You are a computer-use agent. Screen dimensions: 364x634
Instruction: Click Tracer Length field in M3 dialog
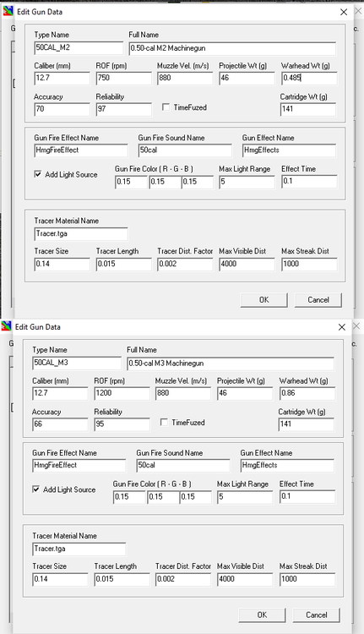pyautogui.click(x=122, y=579)
